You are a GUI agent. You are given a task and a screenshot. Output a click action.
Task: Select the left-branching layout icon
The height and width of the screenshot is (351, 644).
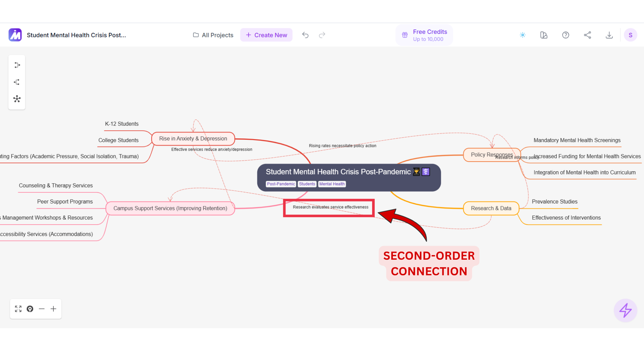point(17,82)
